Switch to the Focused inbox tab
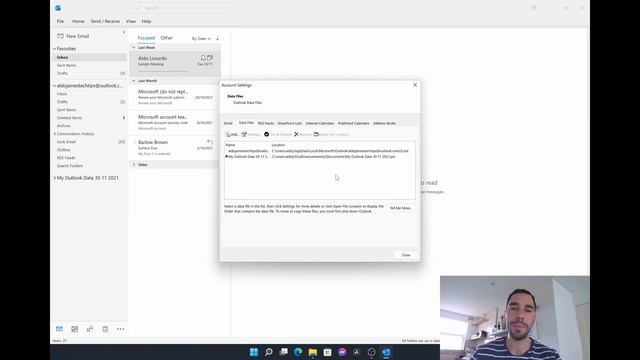 tap(146, 38)
